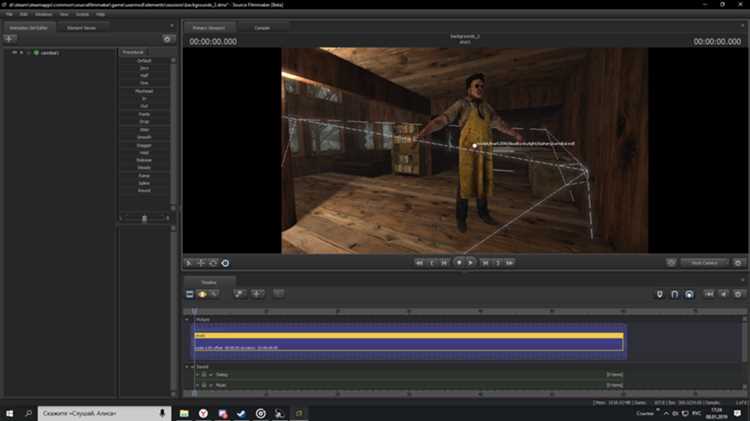750x421 pixels.
Task: Open timeline settings gear icon
Action: click(738, 294)
